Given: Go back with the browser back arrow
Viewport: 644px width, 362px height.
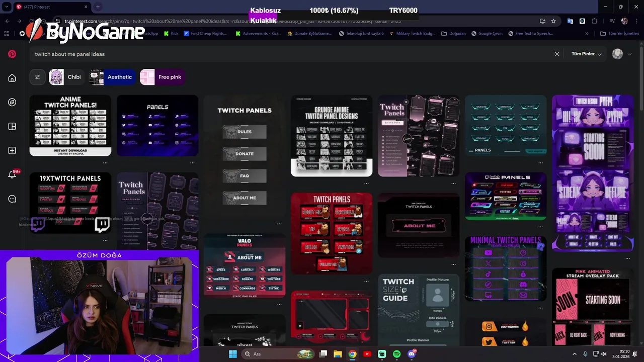Looking at the screenshot, I should pos(7,21).
